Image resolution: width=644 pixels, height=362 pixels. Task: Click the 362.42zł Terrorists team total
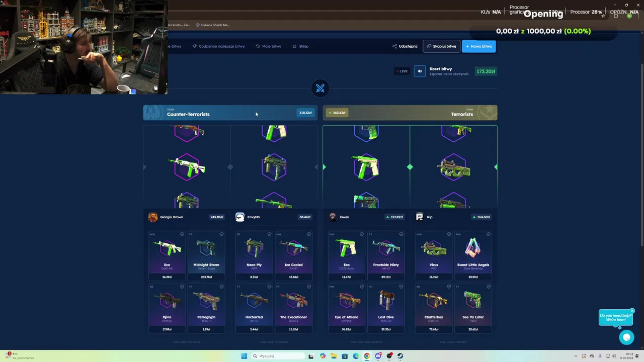point(337,113)
